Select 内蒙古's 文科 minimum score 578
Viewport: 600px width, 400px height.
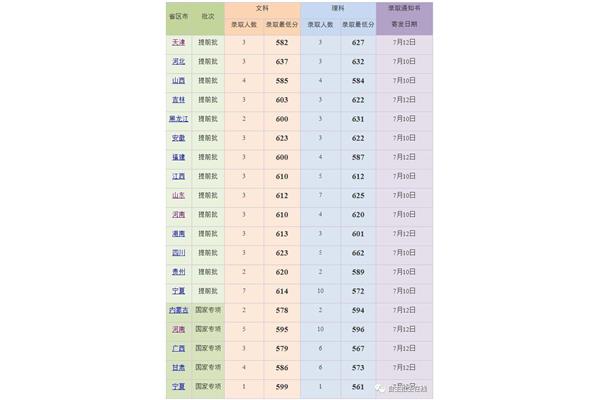(x=282, y=310)
